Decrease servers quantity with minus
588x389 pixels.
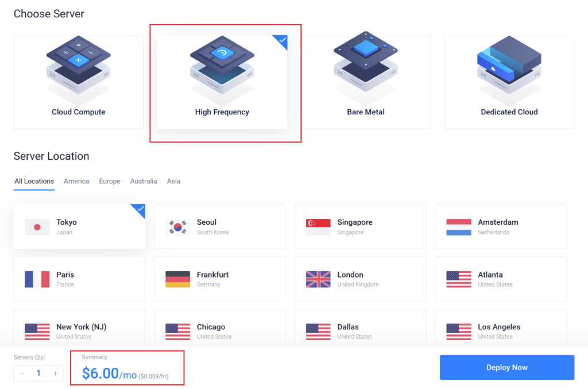pyautogui.click(x=22, y=373)
